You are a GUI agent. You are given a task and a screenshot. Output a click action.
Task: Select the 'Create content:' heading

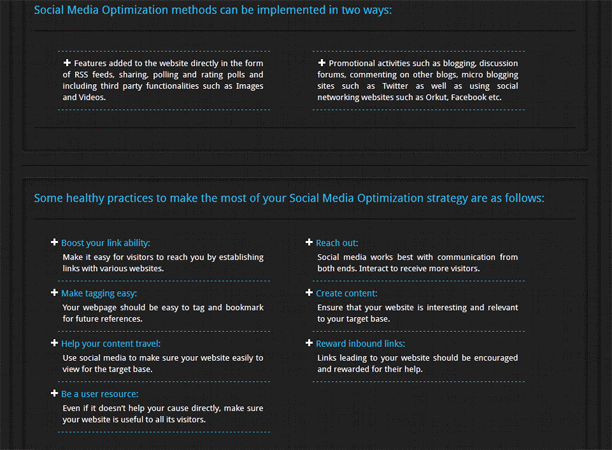[346, 293]
